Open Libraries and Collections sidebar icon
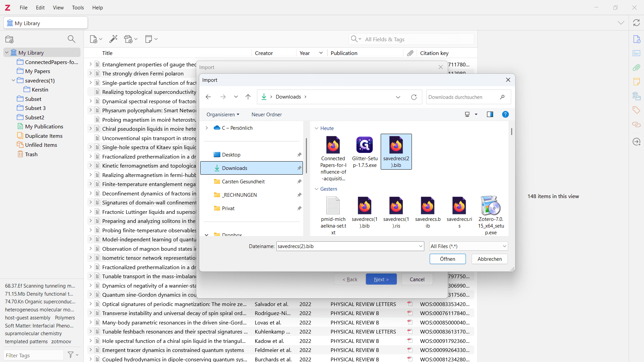The height and width of the screenshot is (362, 644). [x=636, y=96]
